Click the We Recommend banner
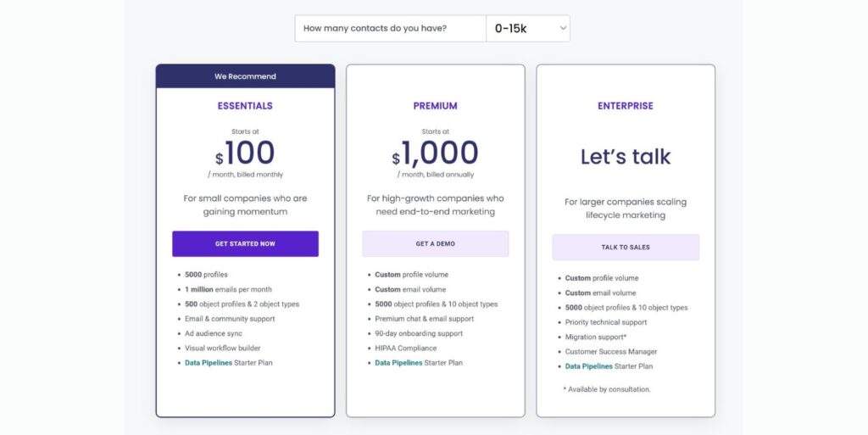 tap(245, 76)
